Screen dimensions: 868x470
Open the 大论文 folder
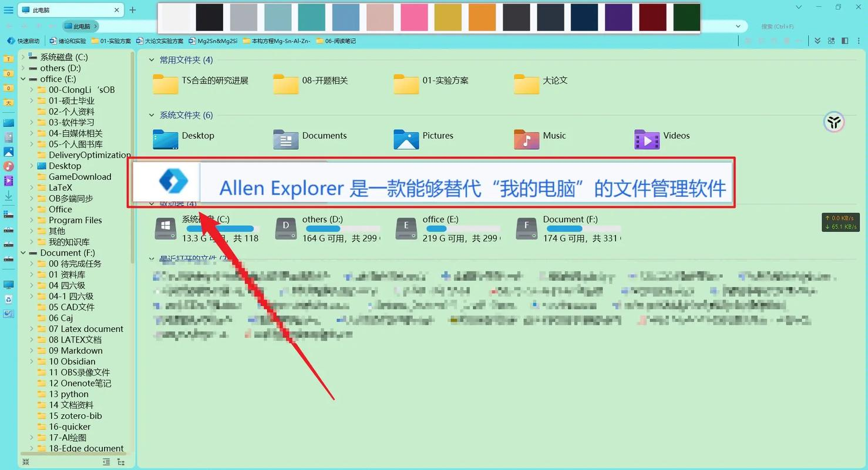540,84
